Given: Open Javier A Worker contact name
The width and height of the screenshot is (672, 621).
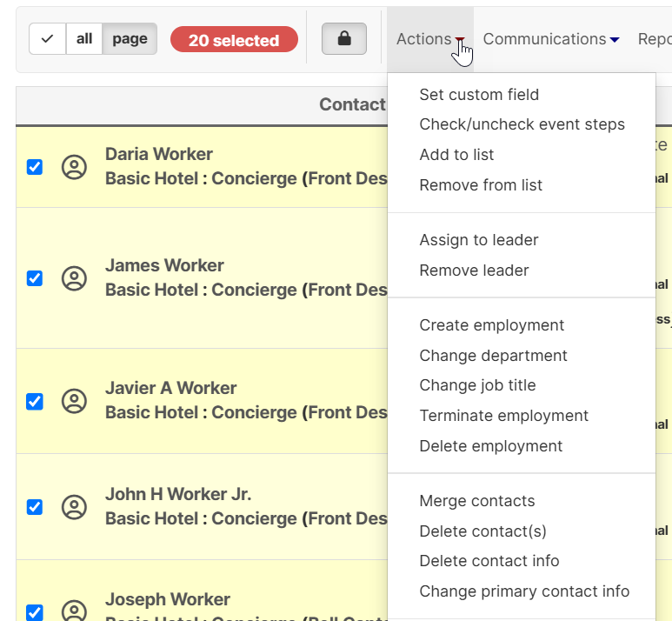Looking at the screenshot, I should (x=171, y=388).
